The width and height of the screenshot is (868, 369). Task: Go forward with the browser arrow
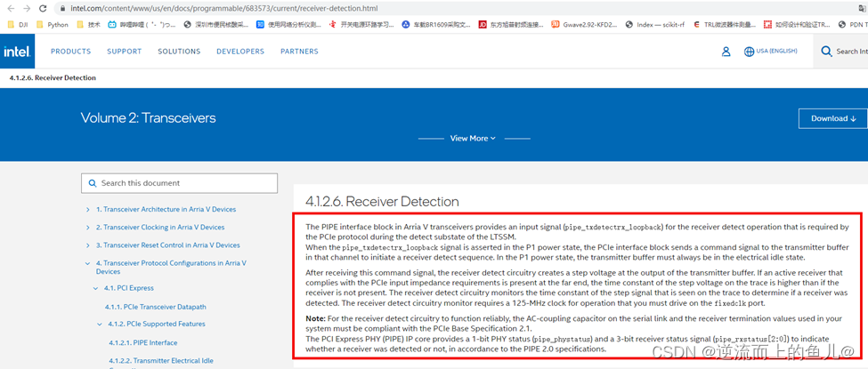click(x=27, y=9)
